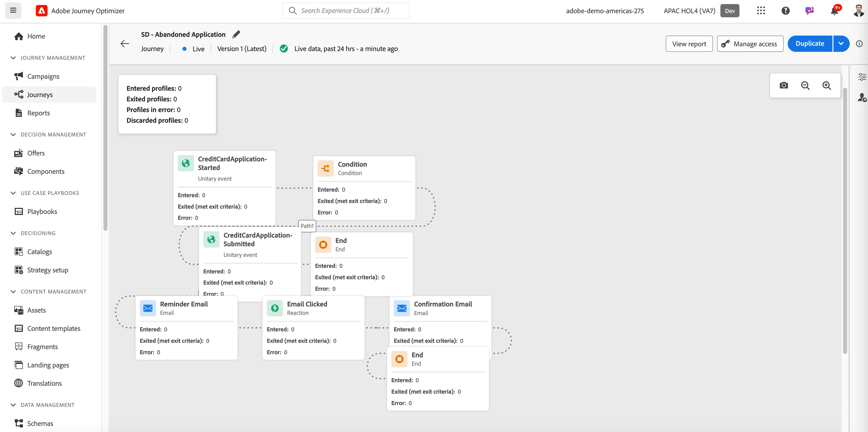868x432 pixels.
Task: Click the Manage access button
Action: (x=750, y=43)
